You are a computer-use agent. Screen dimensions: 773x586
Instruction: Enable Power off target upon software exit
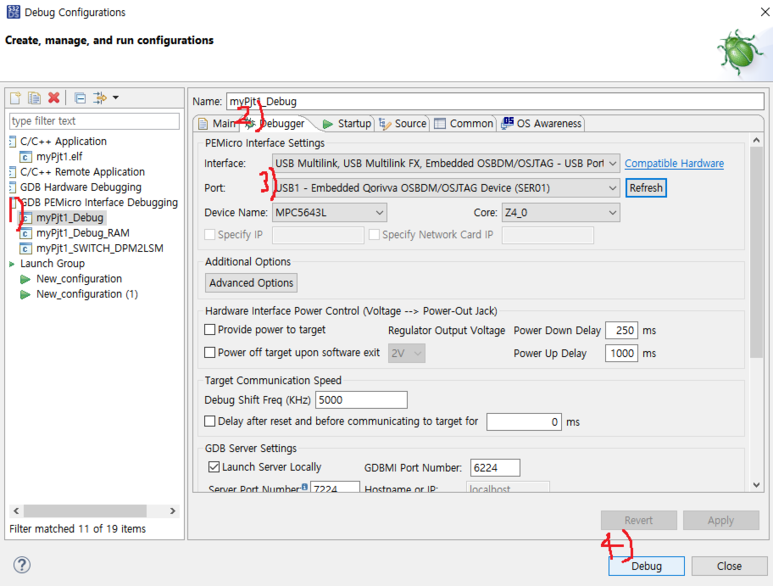coord(210,352)
